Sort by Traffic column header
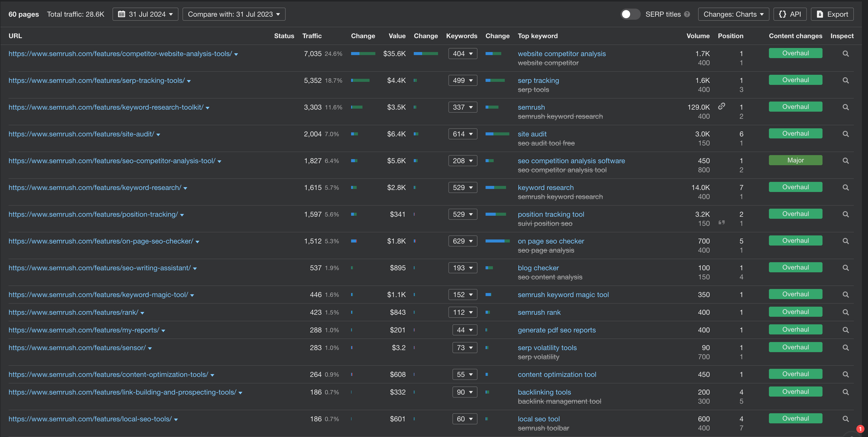This screenshot has height=437, width=868. [312, 36]
